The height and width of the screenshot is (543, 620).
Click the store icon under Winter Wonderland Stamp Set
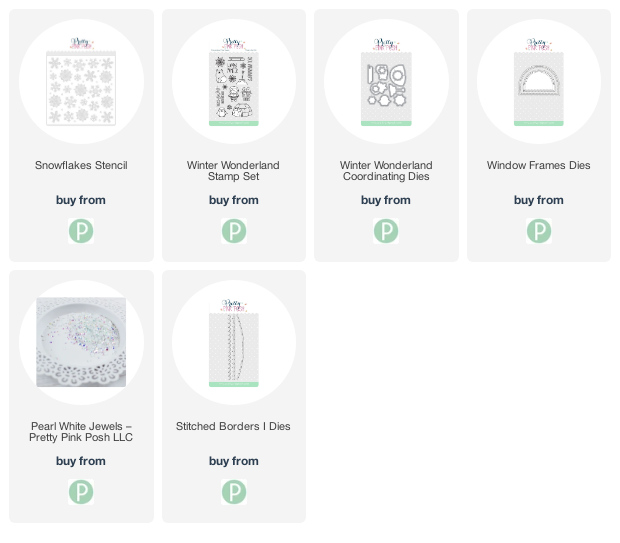pos(234,231)
